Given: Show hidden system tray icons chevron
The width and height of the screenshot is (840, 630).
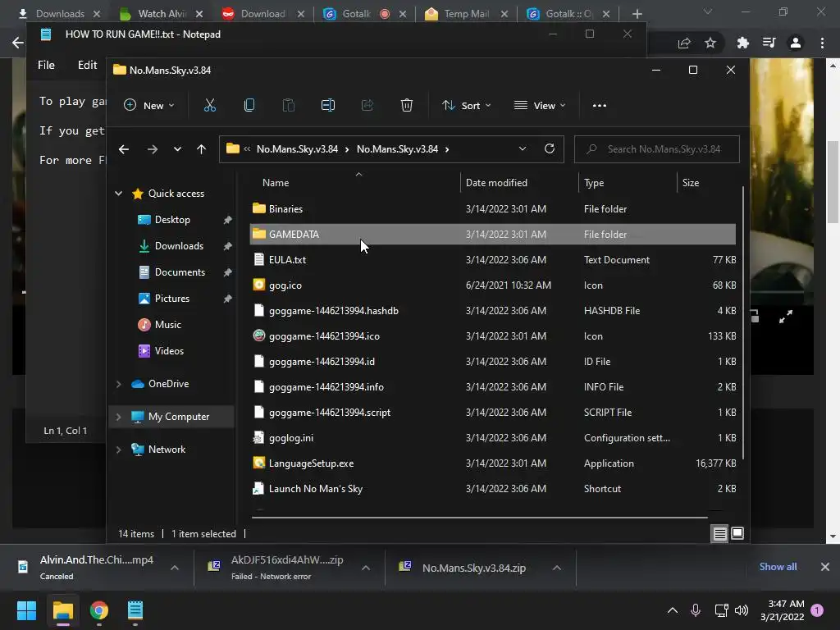Looking at the screenshot, I should pos(673,610).
